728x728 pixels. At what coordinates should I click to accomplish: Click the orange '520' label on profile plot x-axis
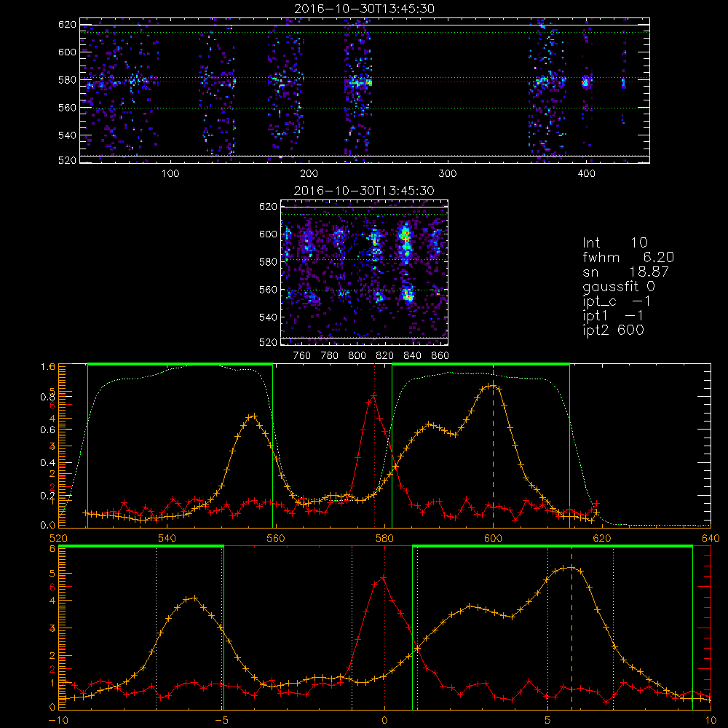pos(58,538)
